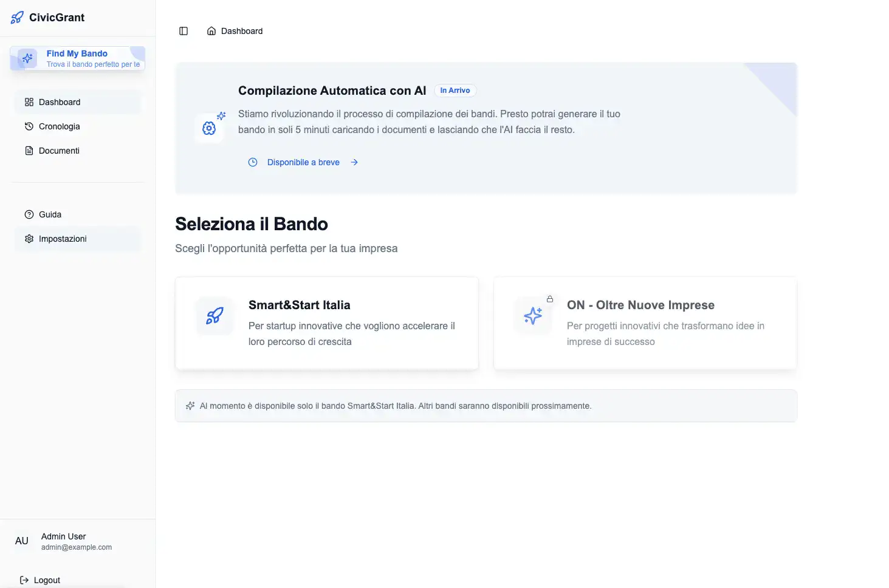
Task: Click the lock icon on ON card
Action: point(550,299)
